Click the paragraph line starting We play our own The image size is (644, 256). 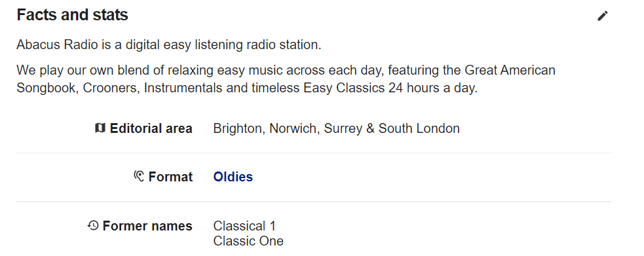coord(286,70)
